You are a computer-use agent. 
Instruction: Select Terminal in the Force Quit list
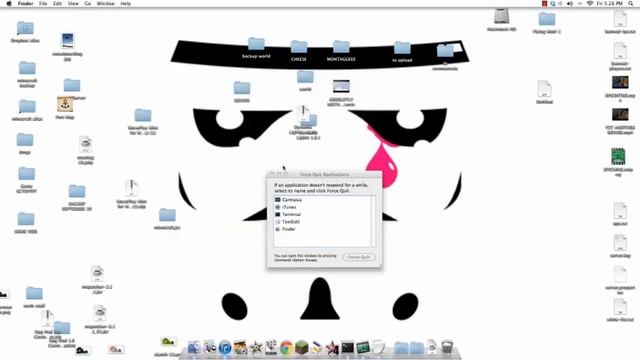tap(322, 214)
